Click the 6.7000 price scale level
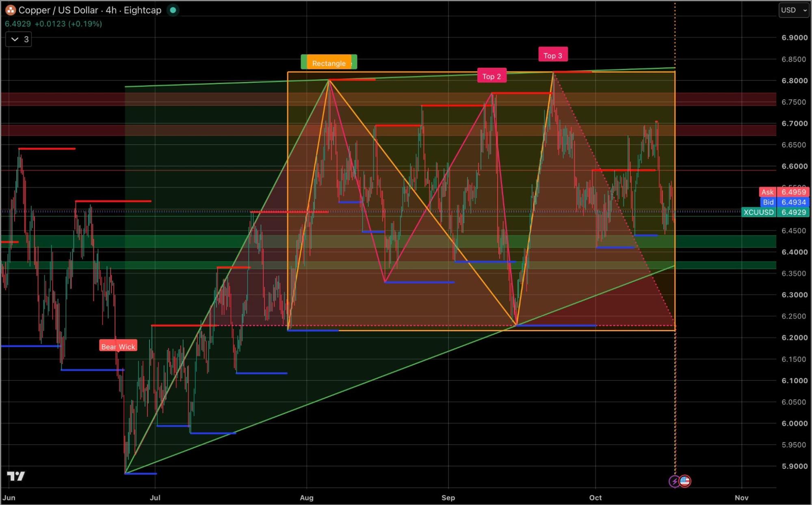This screenshot has height=505, width=812. pos(795,123)
